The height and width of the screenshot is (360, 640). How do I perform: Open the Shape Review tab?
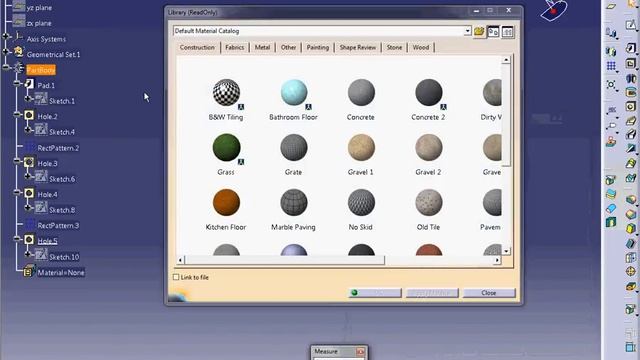358,47
